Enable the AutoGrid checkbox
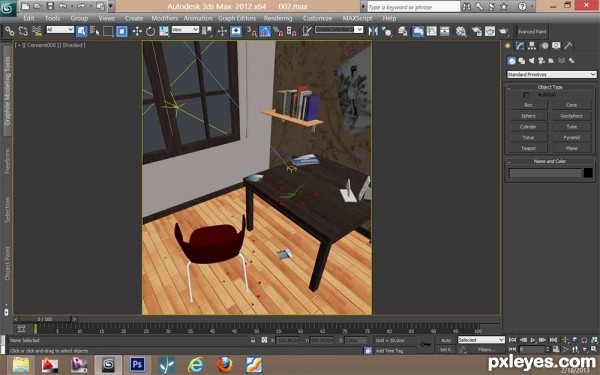The height and width of the screenshot is (375, 600). (x=527, y=95)
